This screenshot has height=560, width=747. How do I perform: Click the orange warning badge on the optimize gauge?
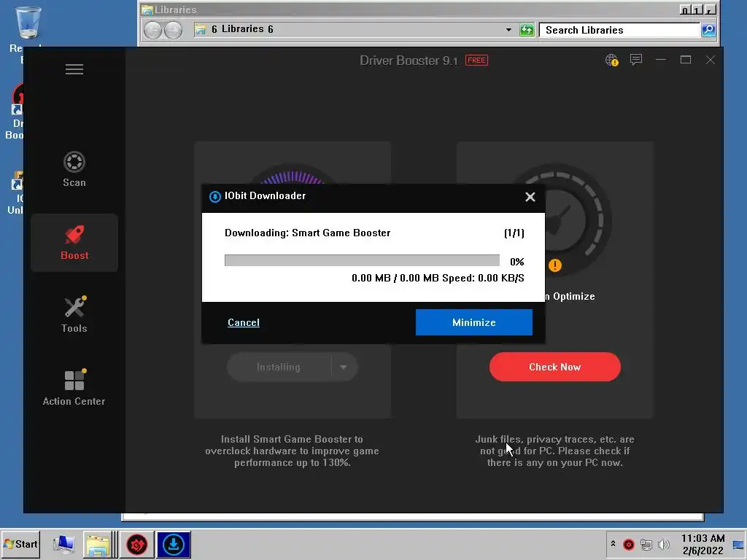555,265
